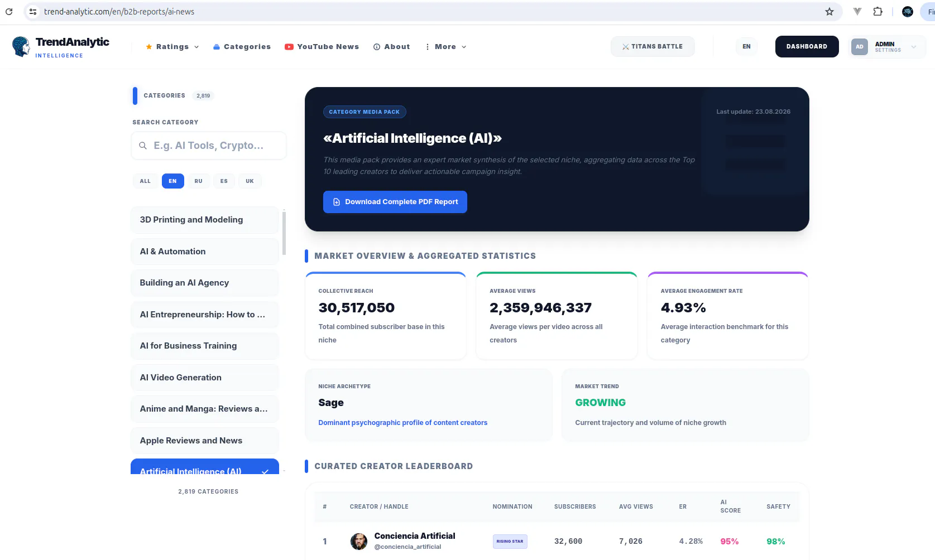The image size is (935, 560).
Task: Click the GROWING market trend text
Action: click(x=600, y=403)
